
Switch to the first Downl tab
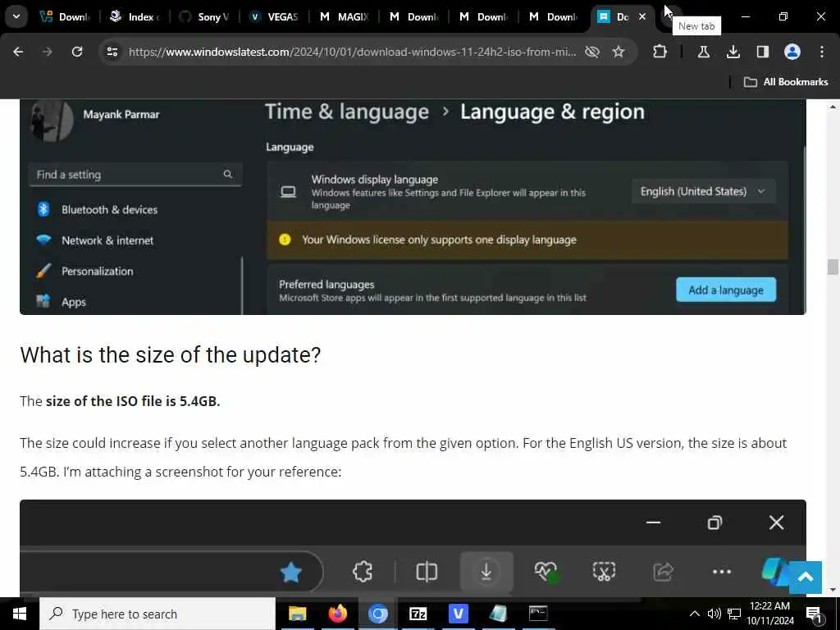[66, 16]
